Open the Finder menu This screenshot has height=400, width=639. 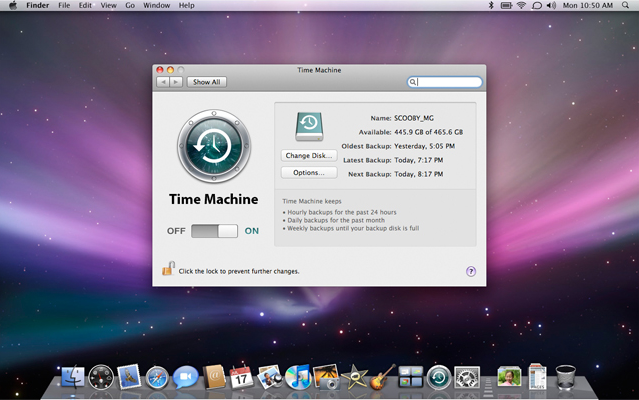37,5
